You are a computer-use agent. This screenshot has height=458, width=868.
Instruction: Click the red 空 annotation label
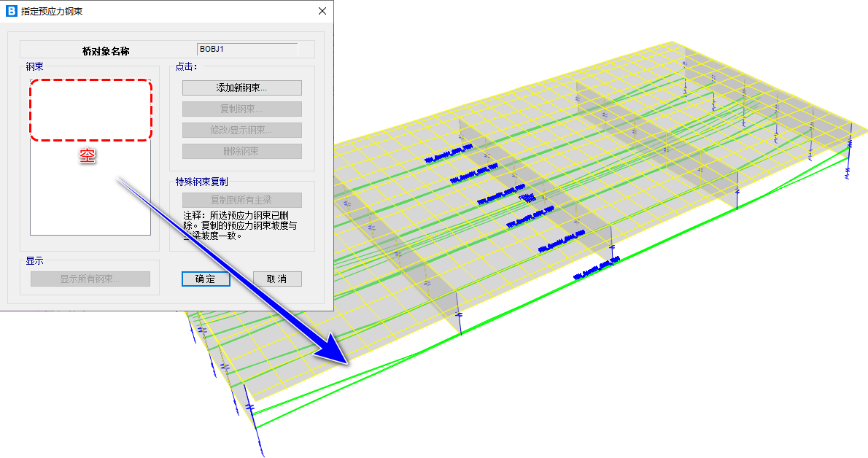[x=88, y=156]
